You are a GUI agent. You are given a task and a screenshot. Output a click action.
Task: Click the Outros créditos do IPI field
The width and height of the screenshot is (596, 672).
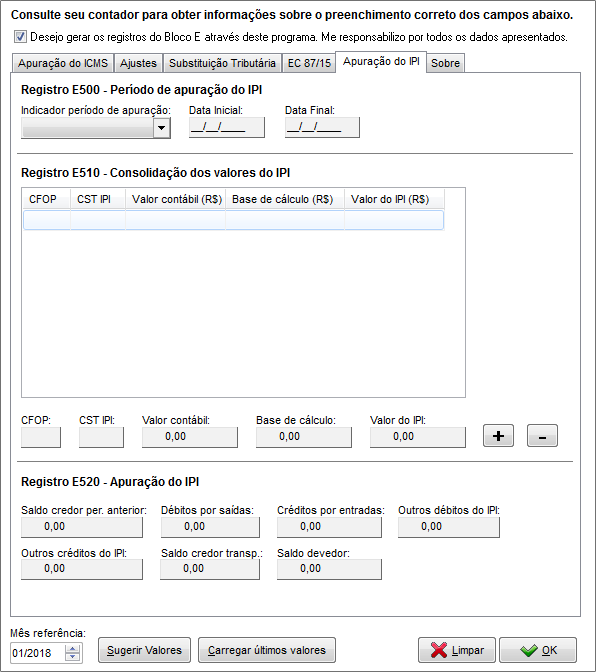[x=82, y=569]
